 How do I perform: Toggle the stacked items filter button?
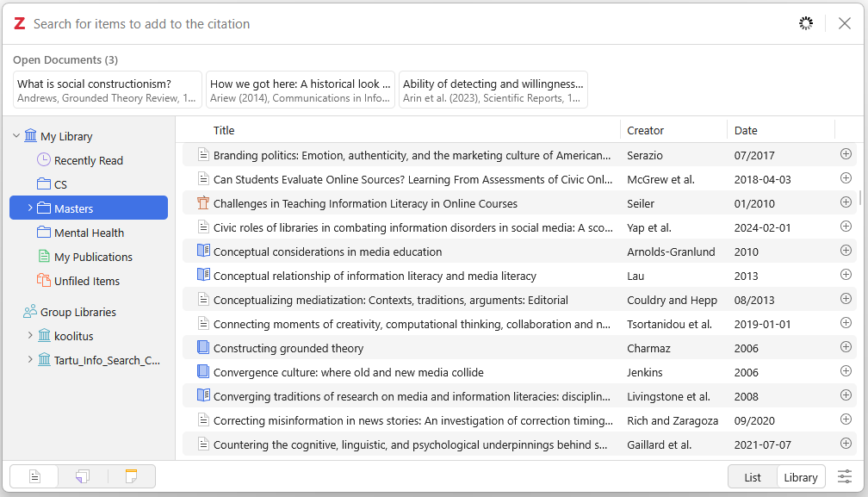click(83, 476)
